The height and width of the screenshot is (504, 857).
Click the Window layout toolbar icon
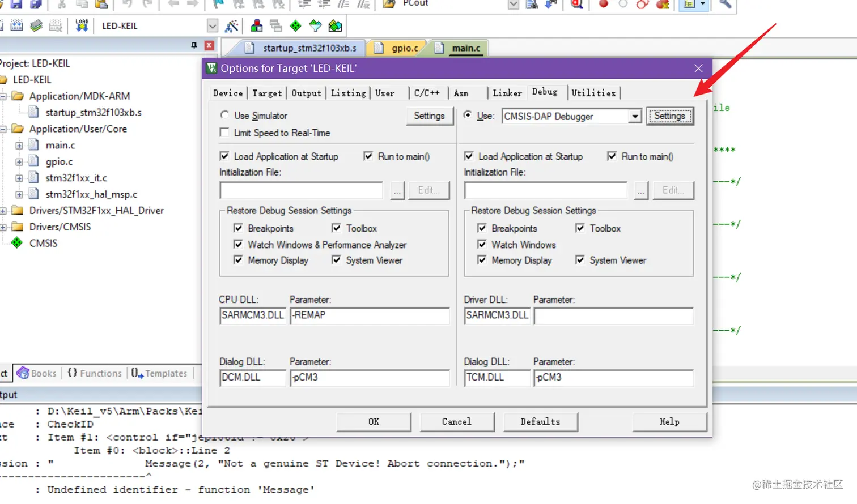689,4
